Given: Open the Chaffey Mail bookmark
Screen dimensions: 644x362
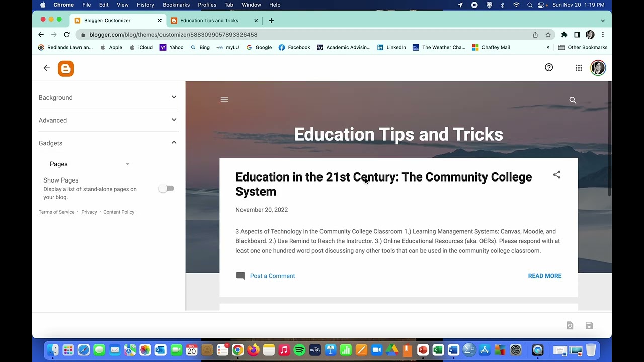Looking at the screenshot, I should (491, 47).
